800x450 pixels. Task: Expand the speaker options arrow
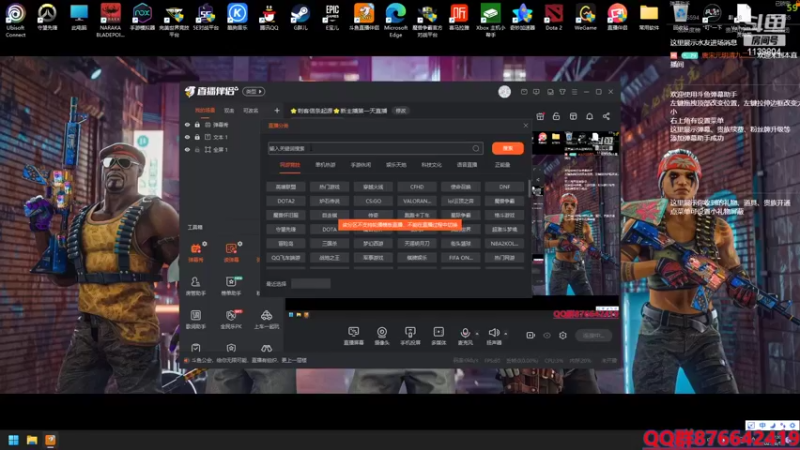(506, 334)
